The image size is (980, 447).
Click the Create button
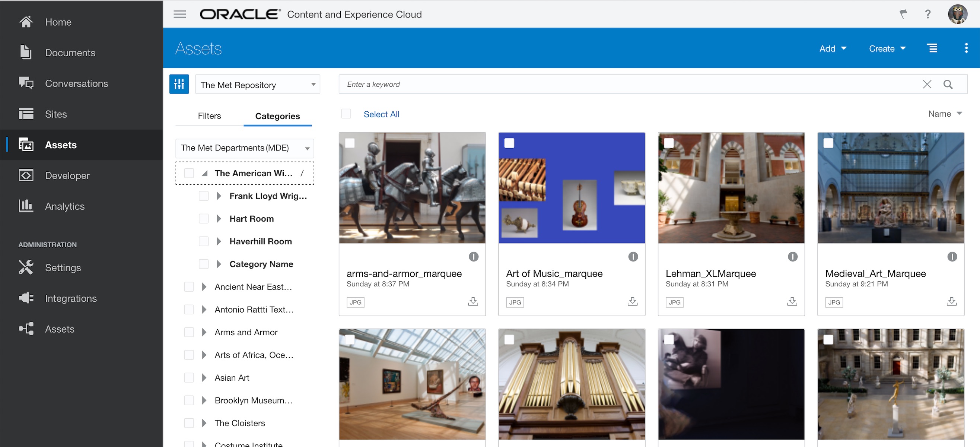(x=887, y=48)
